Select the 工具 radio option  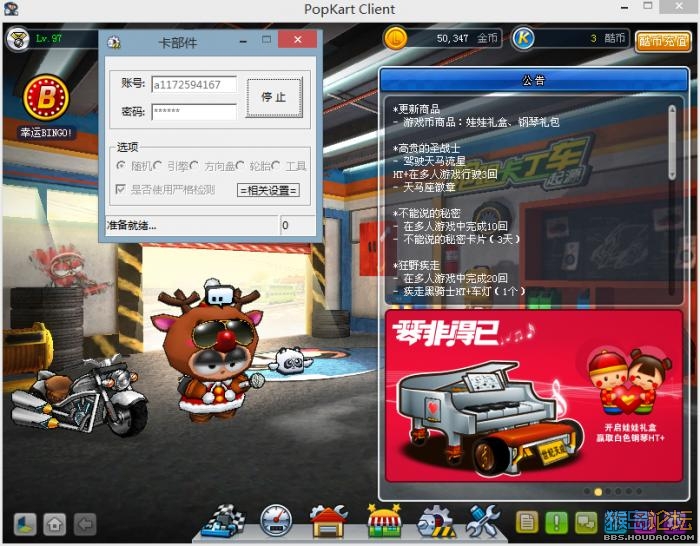tap(276, 166)
